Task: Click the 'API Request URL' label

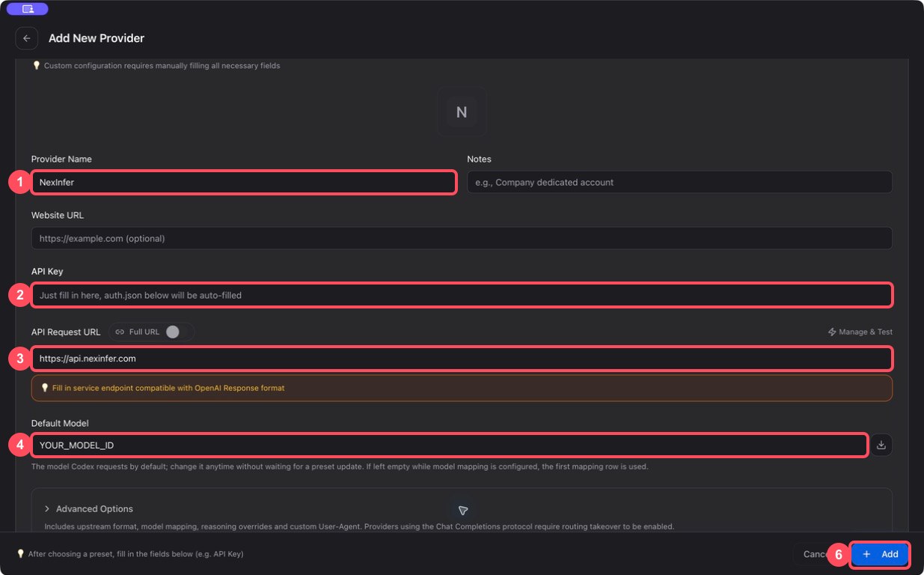Action: point(66,332)
